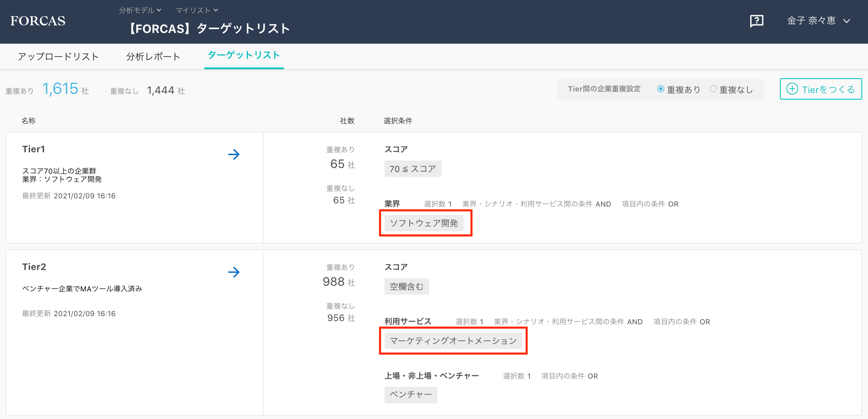
Task: Open the help question mark icon
Action: 756,21
